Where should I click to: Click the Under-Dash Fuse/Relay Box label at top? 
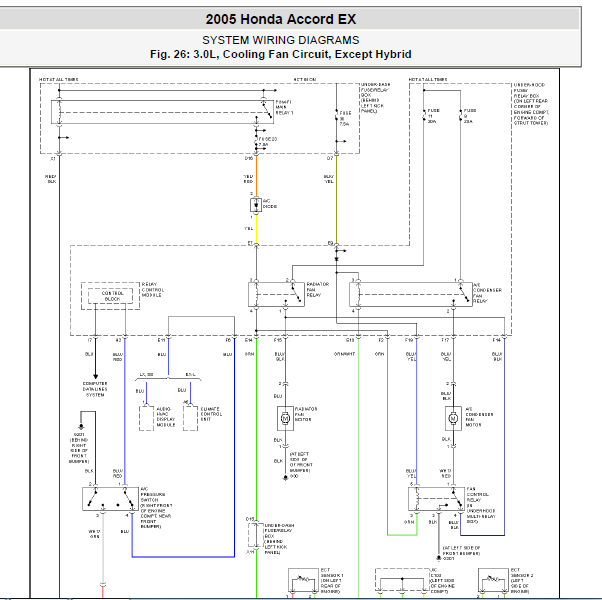(x=375, y=98)
